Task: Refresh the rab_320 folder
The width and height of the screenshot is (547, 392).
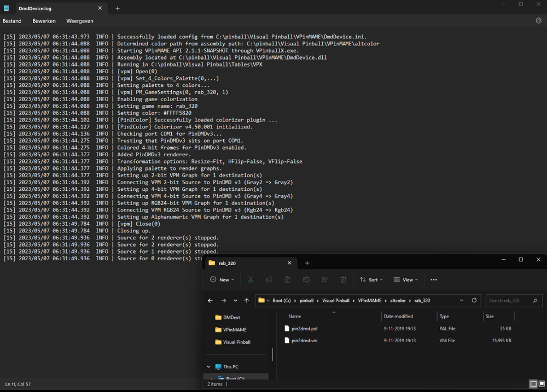Action: click(474, 300)
